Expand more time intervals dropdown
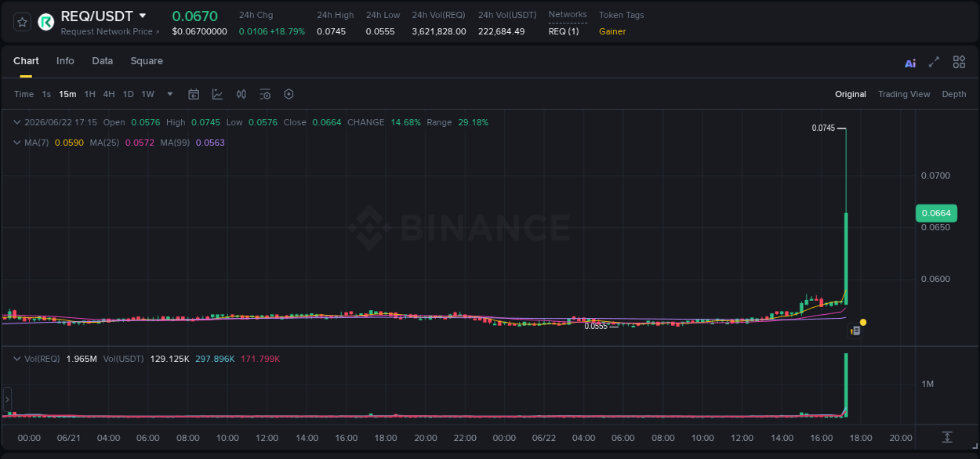Screen dimensions: 980x459 pos(170,94)
